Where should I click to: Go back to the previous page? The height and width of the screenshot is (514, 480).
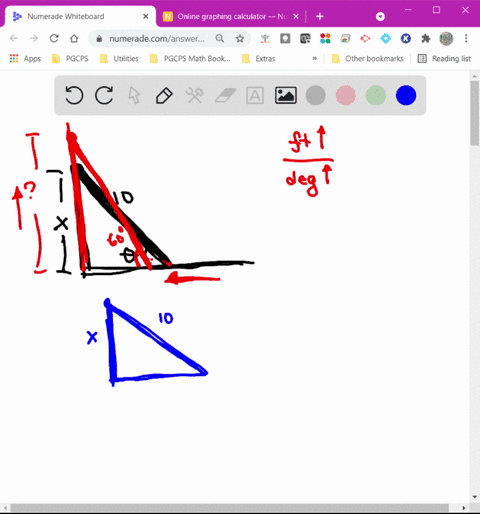point(14,38)
